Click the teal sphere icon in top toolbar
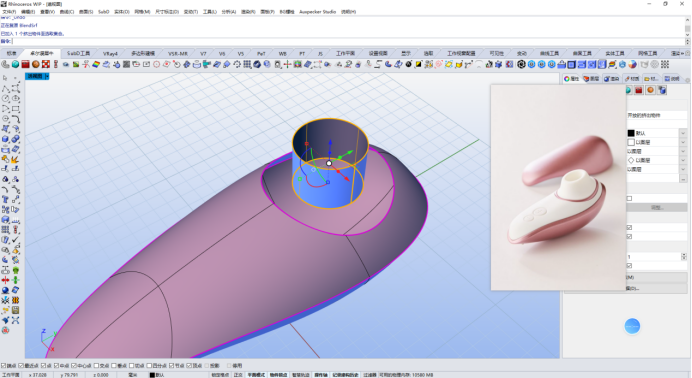Viewport: 692px width, 378px height. (15, 64)
